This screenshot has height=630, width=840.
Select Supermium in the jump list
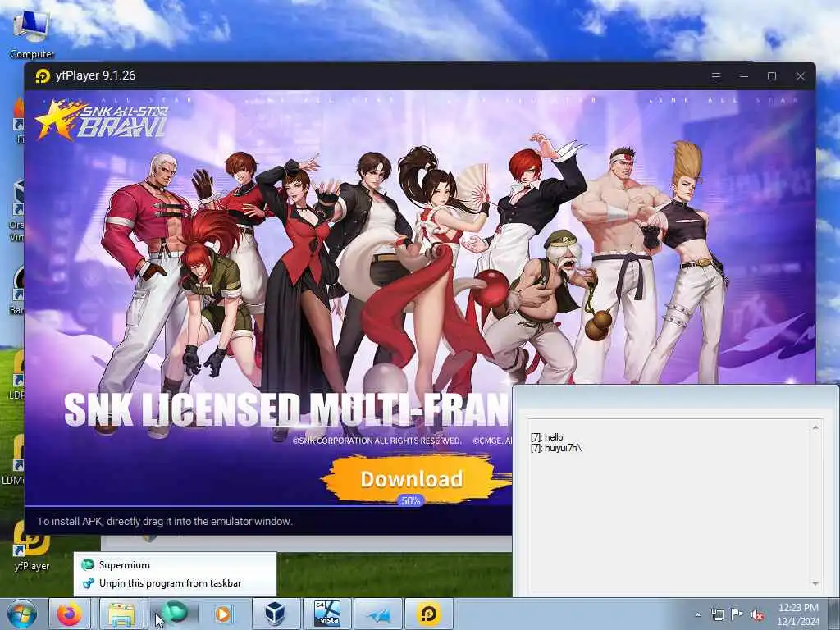(x=175, y=564)
